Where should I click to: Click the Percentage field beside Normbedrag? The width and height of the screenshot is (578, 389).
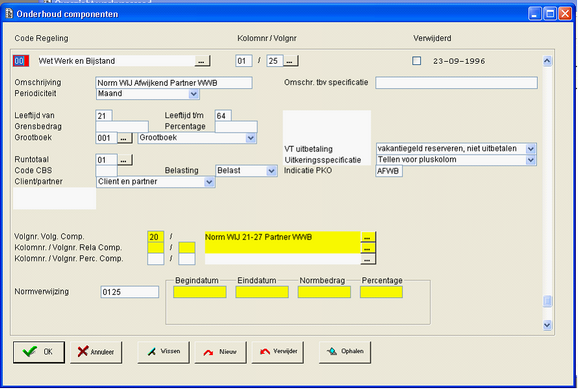[x=382, y=292]
